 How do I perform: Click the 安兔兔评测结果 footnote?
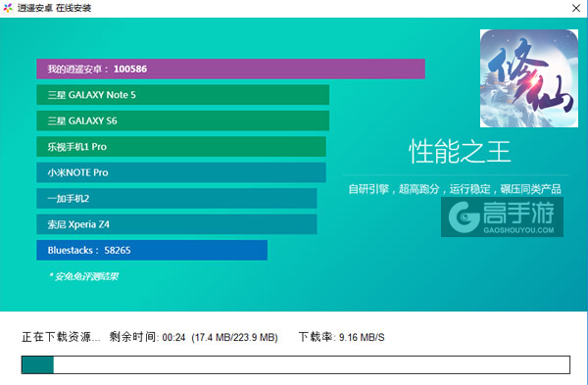click(x=83, y=276)
